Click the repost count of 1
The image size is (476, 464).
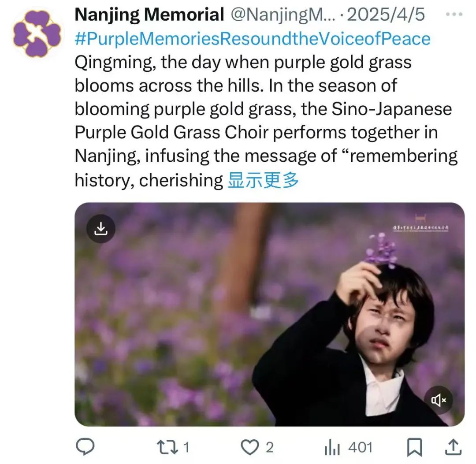[x=186, y=448]
